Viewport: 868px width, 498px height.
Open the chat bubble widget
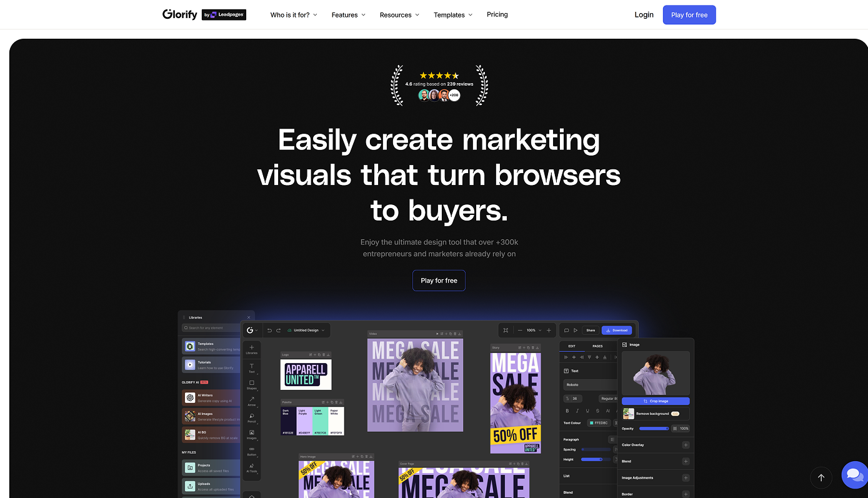click(x=854, y=476)
